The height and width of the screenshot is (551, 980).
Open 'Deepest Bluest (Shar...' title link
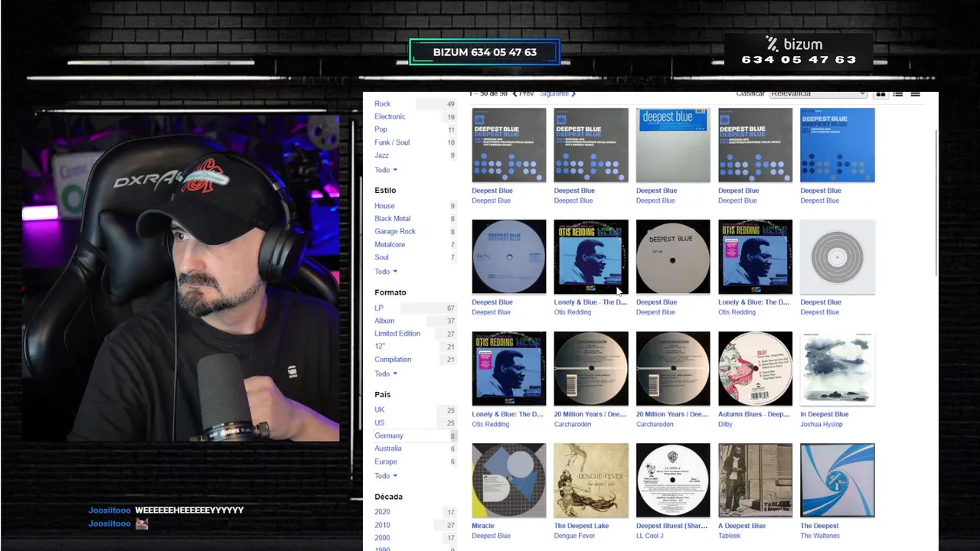click(672, 526)
